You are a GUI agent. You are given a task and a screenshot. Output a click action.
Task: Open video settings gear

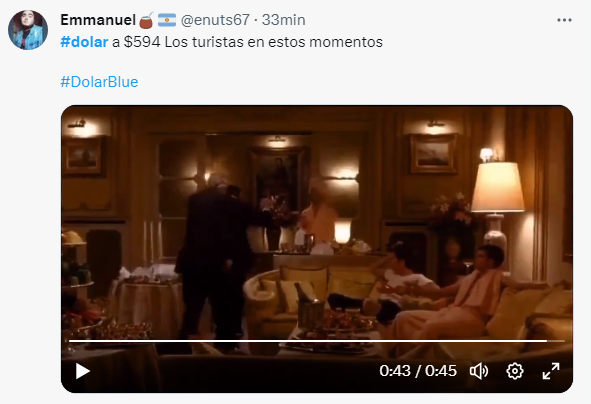pyautogui.click(x=515, y=371)
